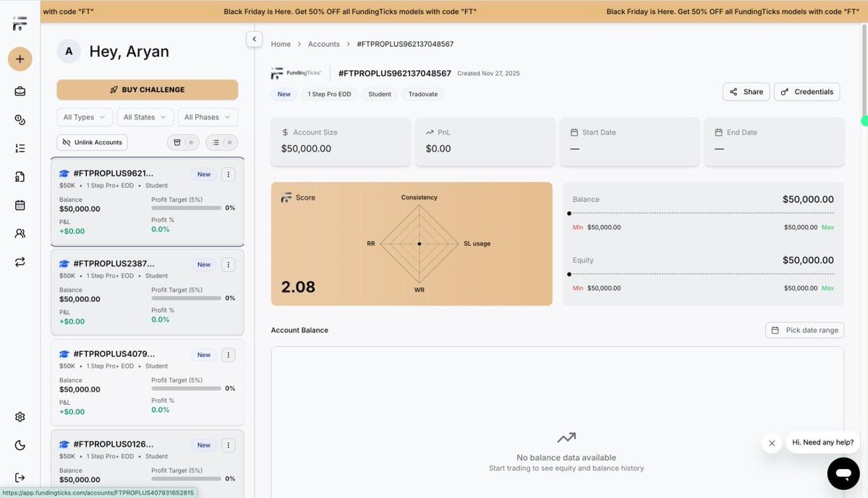Open three-dot menu for #FTPROPLUS0126 card
Image resolution: width=868 pixels, height=498 pixels.
(228, 445)
